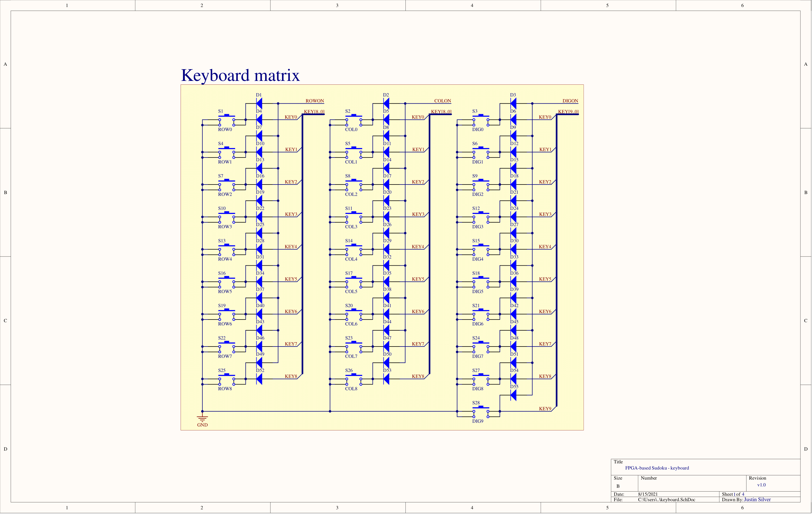Image resolution: width=812 pixels, height=514 pixels.
Task: Select the ROW0 switch comment
Action: pyautogui.click(x=225, y=129)
